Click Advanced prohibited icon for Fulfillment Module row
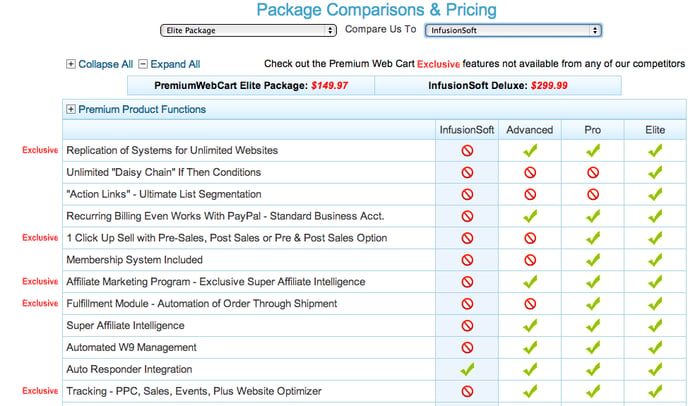This screenshot has width=700, height=406. point(530,304)
